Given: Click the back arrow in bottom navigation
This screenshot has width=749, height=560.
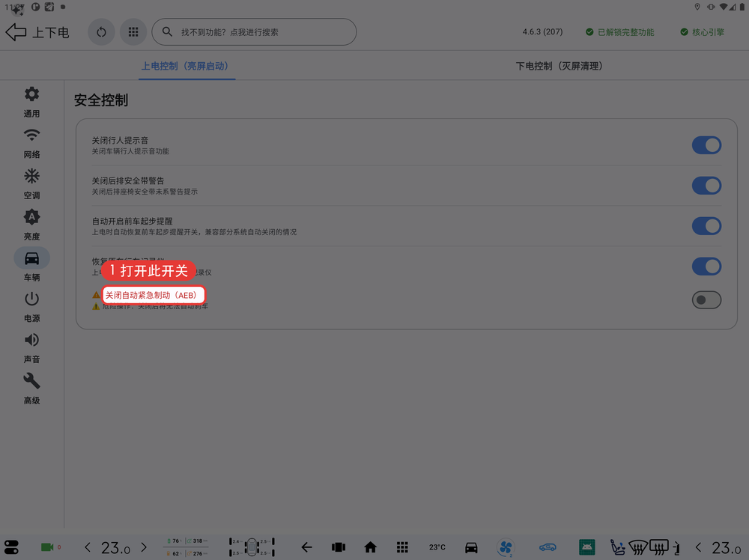Looking at the screenshot, I should coord(306,547).
